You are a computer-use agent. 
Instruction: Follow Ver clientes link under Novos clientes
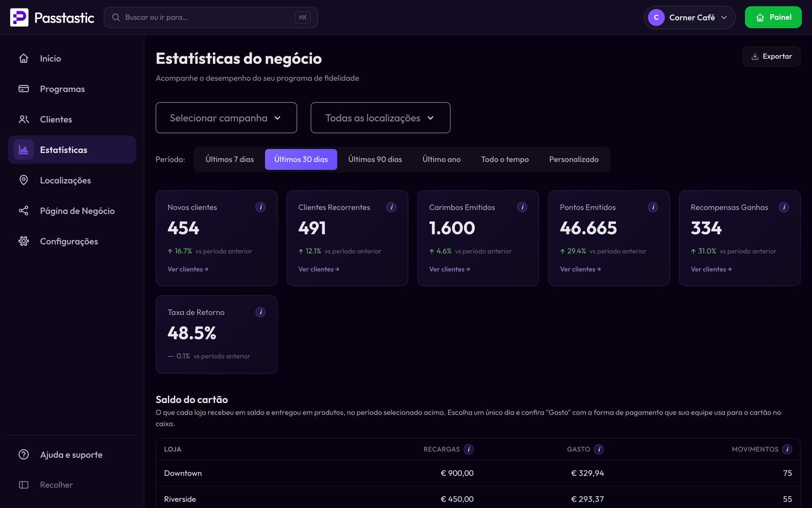click(x=188, y=269)
